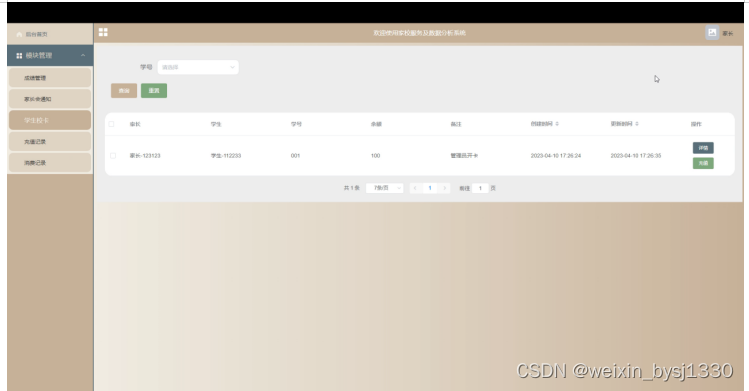Screen dimensions: 749x391
Task: Open 成绩管理 menu item
Action: tap(50, 78)
